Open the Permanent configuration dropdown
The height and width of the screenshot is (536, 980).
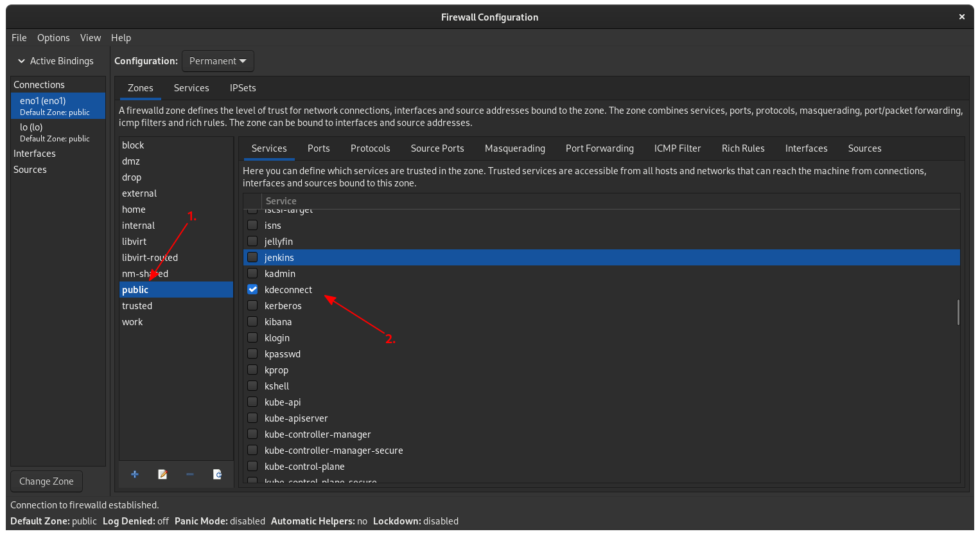218,60
